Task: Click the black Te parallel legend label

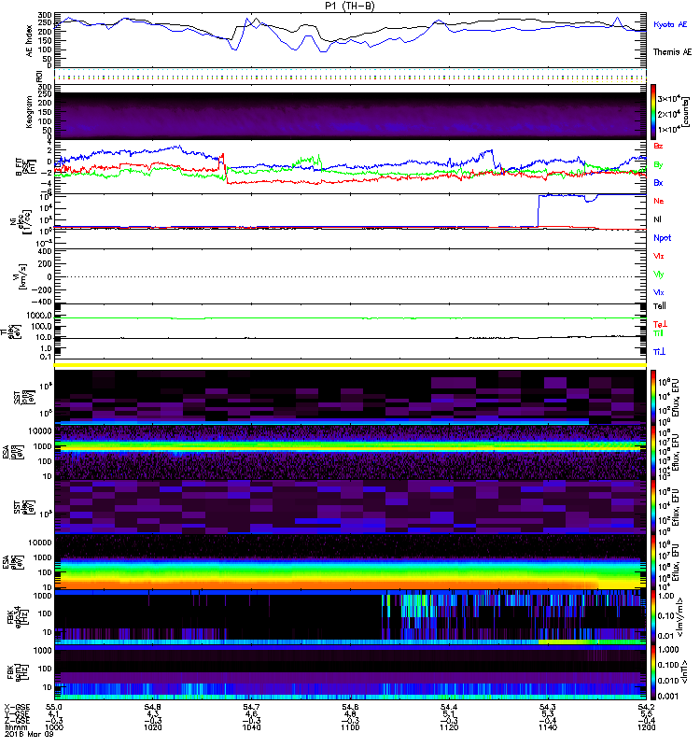Action: coord(659,306)
